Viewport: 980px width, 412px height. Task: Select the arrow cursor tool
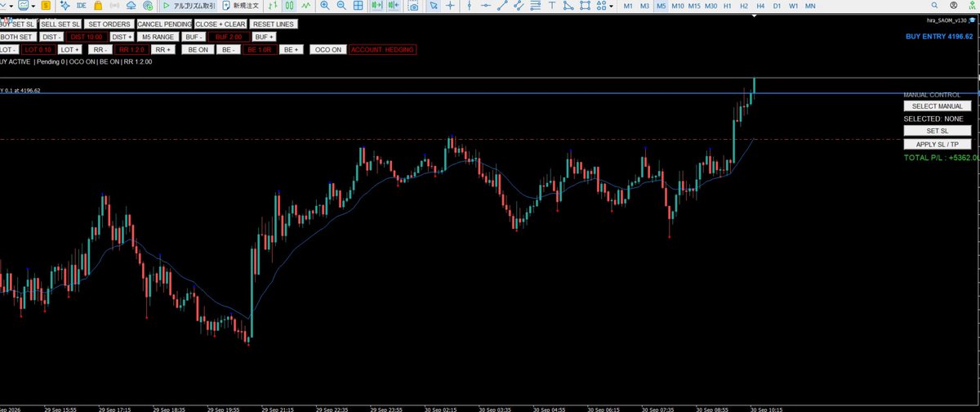tap(434, 5)
